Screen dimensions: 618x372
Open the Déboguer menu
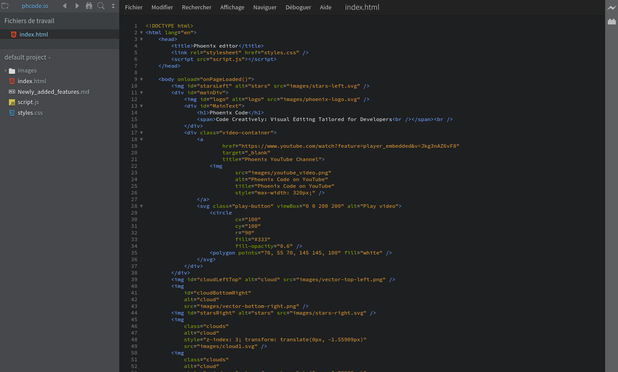(298, 7)
